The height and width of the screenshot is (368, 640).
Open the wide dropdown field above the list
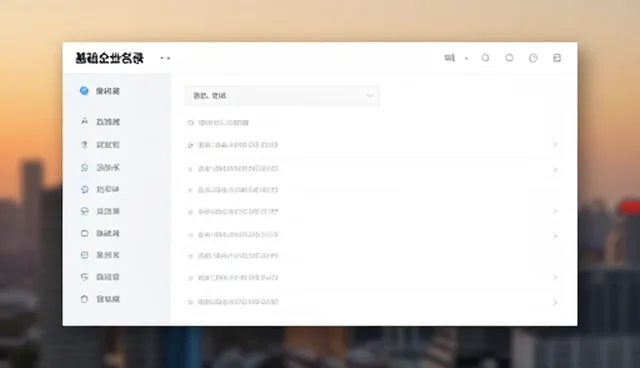[x=282, y=96]
